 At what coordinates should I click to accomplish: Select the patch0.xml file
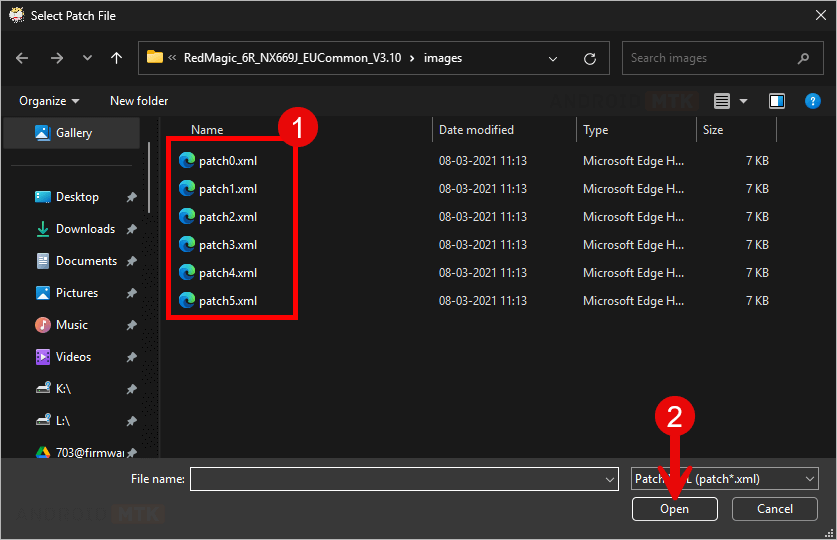(x=227, y=160)
